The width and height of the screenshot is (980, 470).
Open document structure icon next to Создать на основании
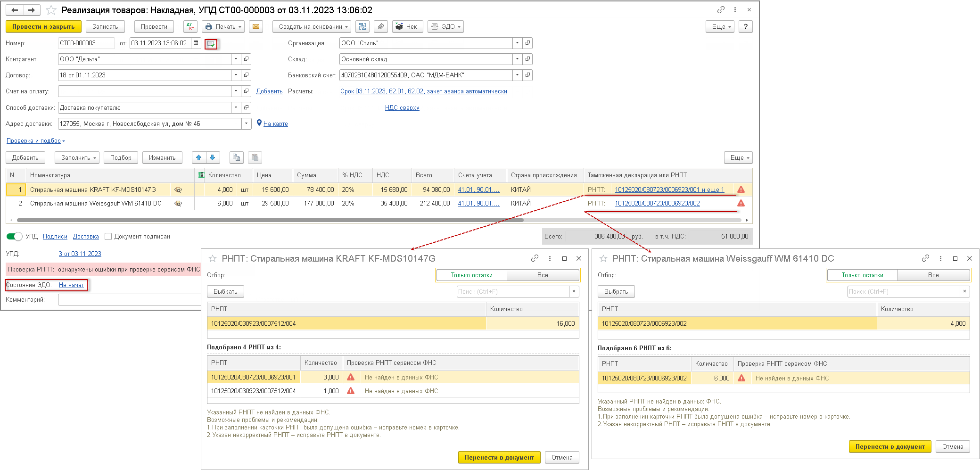pyautogui.click(x=362, y=26)
